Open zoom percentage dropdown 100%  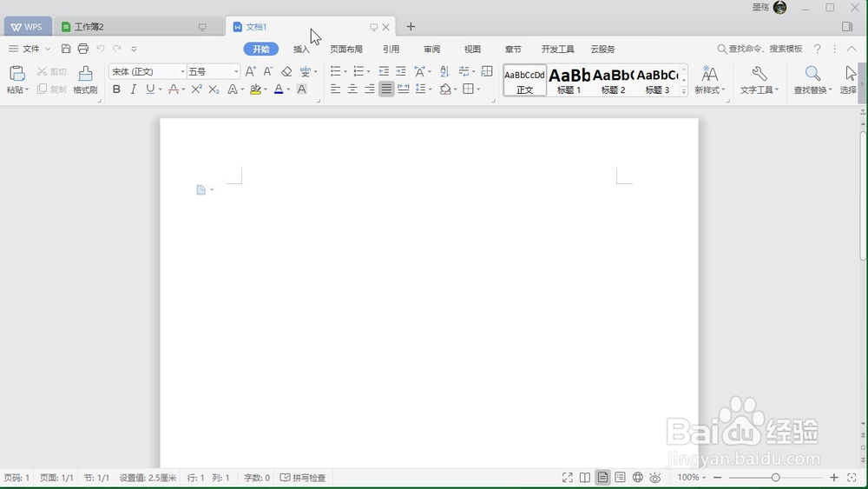(692, 478)
